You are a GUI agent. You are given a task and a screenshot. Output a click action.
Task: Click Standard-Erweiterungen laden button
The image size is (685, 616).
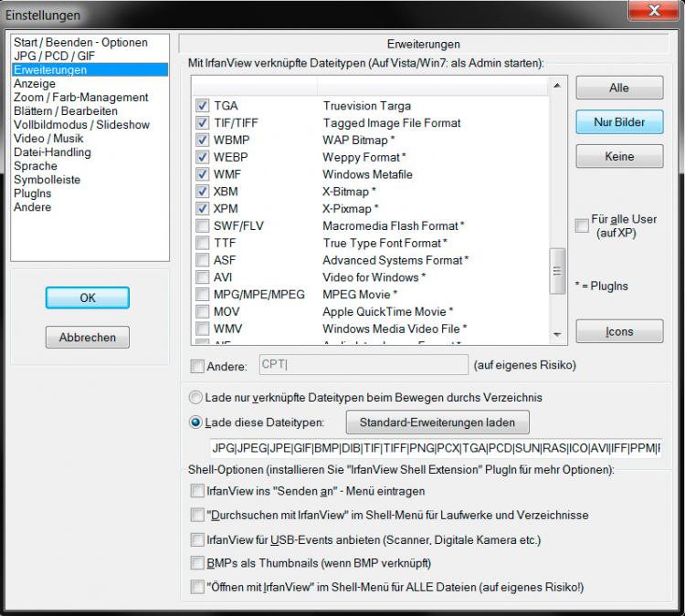(x=437, y=423)
